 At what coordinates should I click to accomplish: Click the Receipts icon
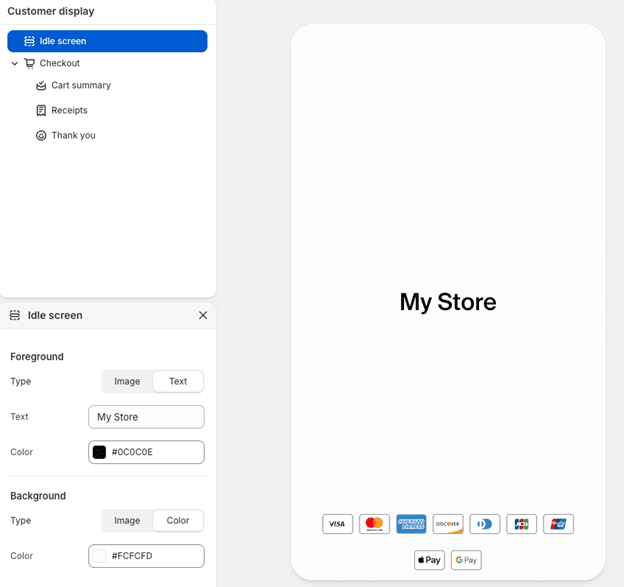pyautogui.click(x=41, y=111)
